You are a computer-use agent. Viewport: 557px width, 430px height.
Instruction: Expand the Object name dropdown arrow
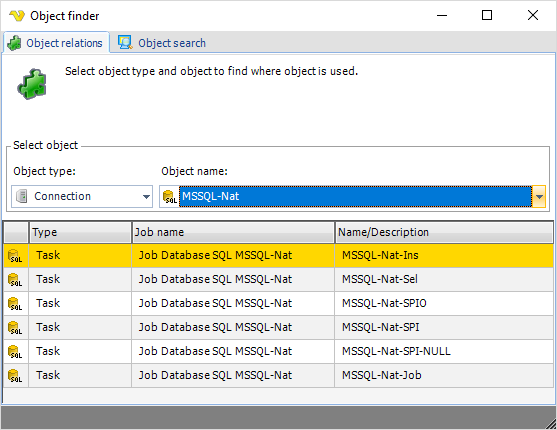point(539,196)
